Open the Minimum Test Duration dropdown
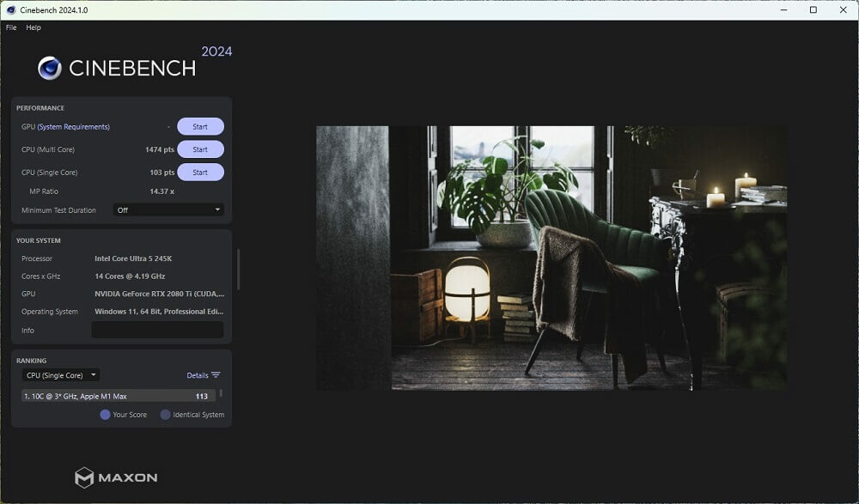 point(168,209)
